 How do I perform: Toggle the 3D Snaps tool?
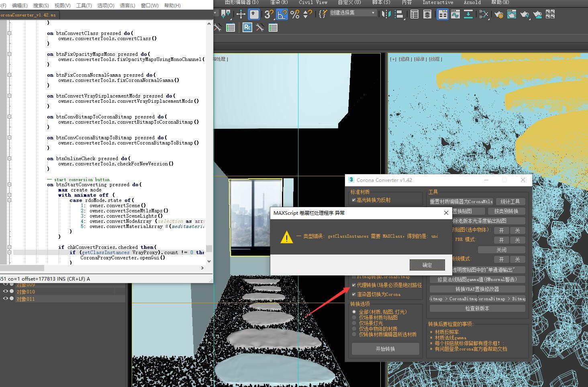[268, 14]
